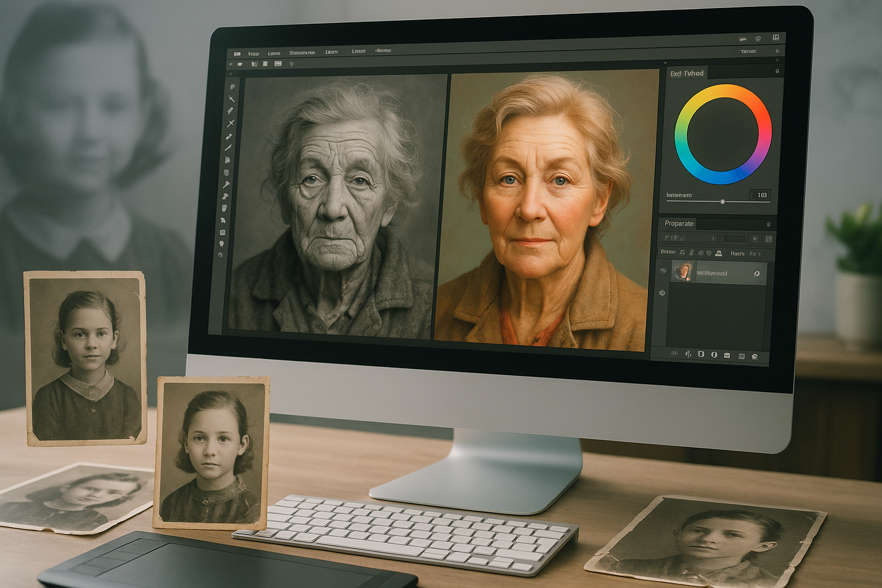Pick the diagonal line tool in left toolbar
Screen dimensions: 882x588
229,148
